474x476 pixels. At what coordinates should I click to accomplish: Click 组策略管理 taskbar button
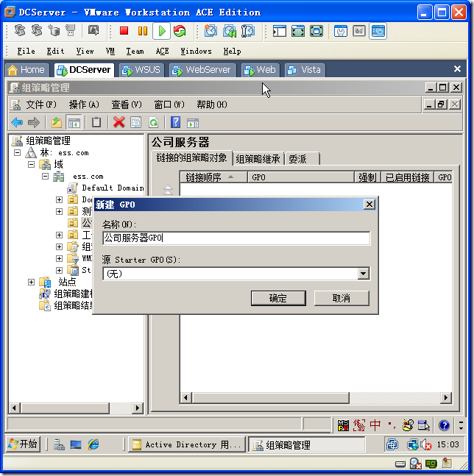pyautogui.click(x=307, y=444)
